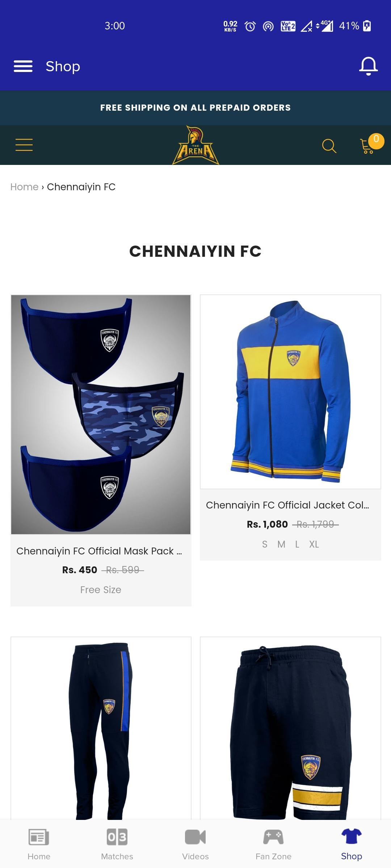Select size XL for the jacket

[314, 544]
